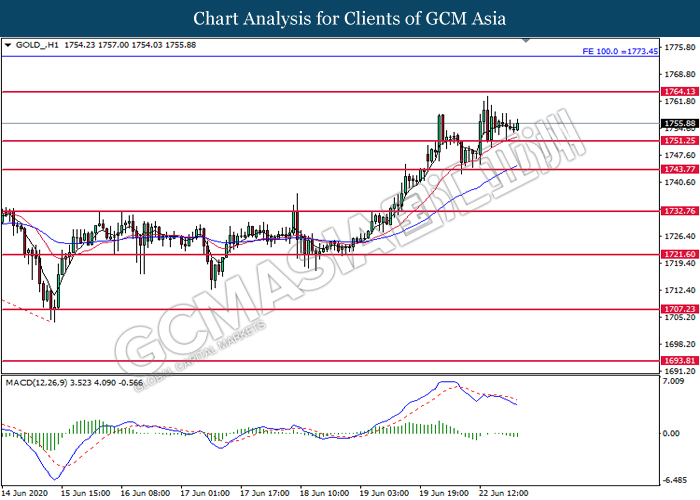The width and height of the screenshot is (700, 500).
Task: Click the '16 Jun 08:00' time axis label
Action: click(145, 493)
